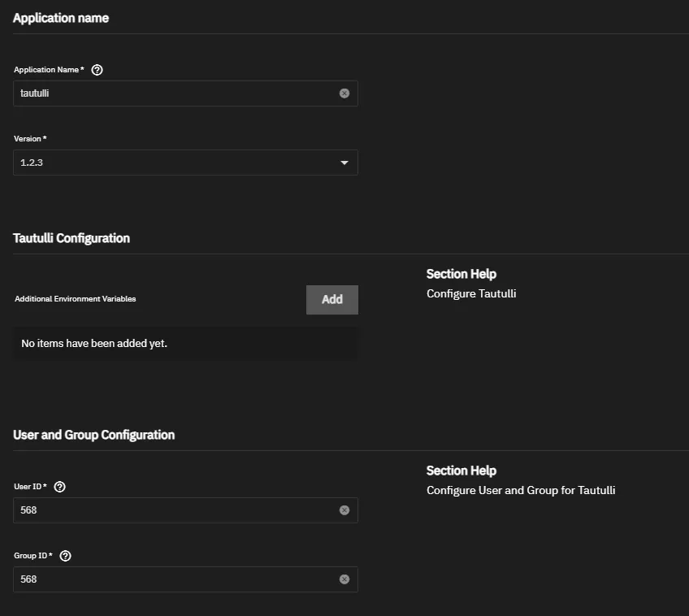Click the 'No items have been added yet' message

point(92,343)
